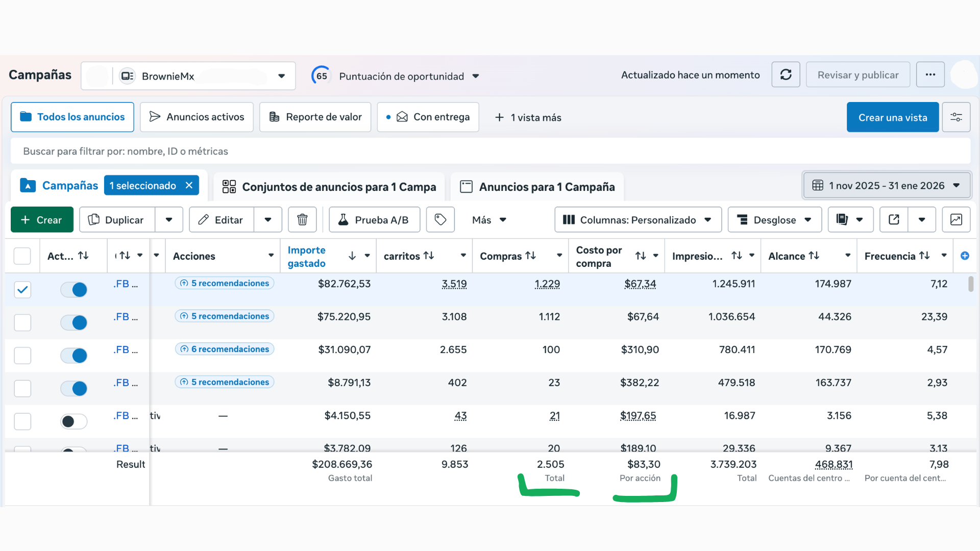Switch to Anuncios activos tab
980x551 pixels.
tap(197, 117)
